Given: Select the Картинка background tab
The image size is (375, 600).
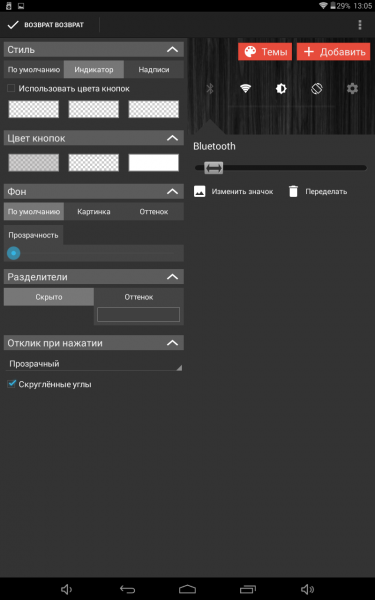Looking at the screenshot, I should [x=94, y=212].
